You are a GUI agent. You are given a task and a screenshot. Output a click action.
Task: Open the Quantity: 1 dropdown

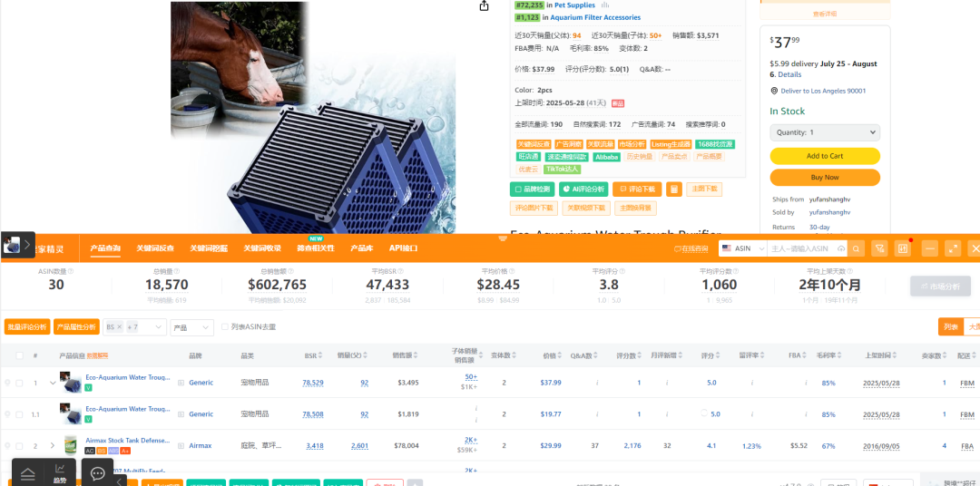tap(824, 132)
